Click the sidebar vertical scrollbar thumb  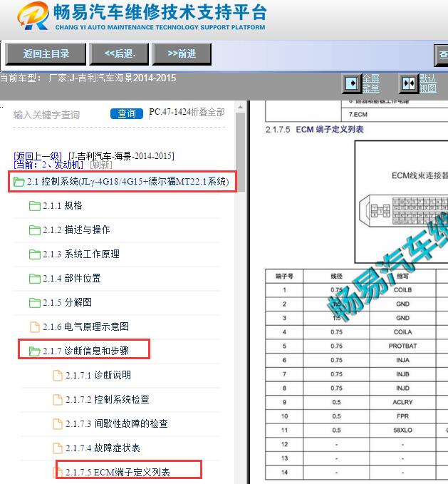pos(241,152)
